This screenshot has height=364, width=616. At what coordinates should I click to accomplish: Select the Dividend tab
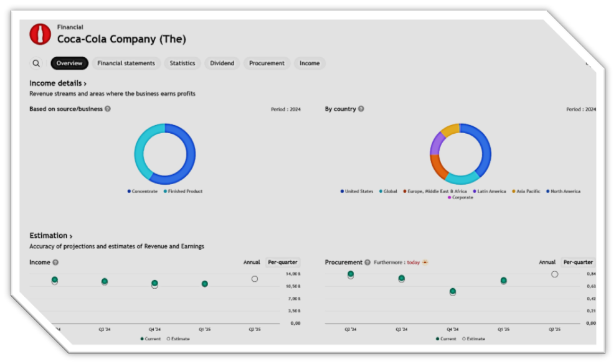point(222,63)
